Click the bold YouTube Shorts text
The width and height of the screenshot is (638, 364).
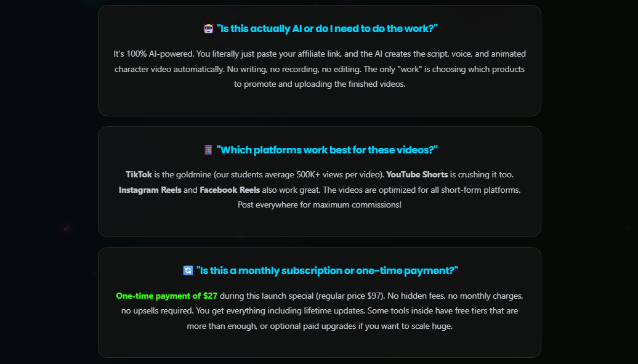tap(417, 175)
